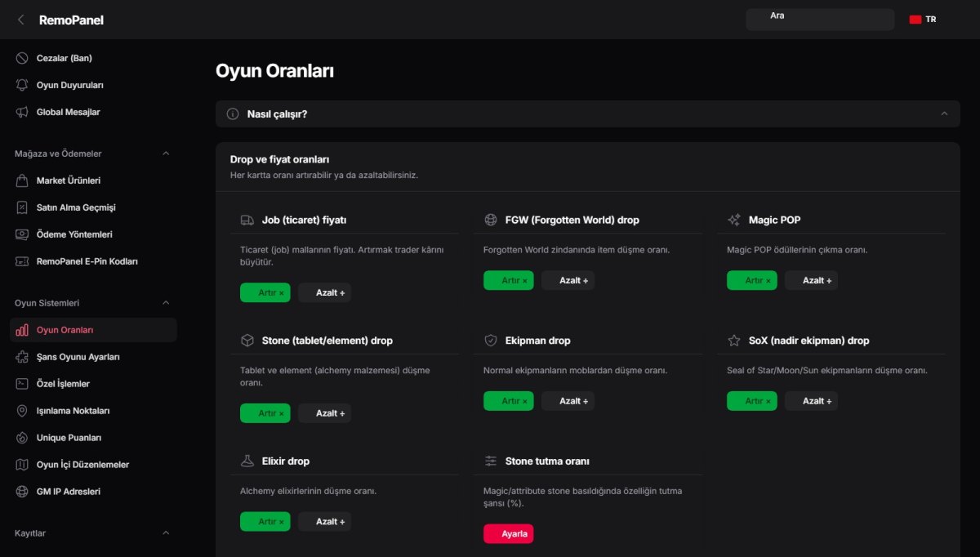
Task: Click the RemoPanel E-Pin Kodları ticket icon
Action: tap(22, 261)
